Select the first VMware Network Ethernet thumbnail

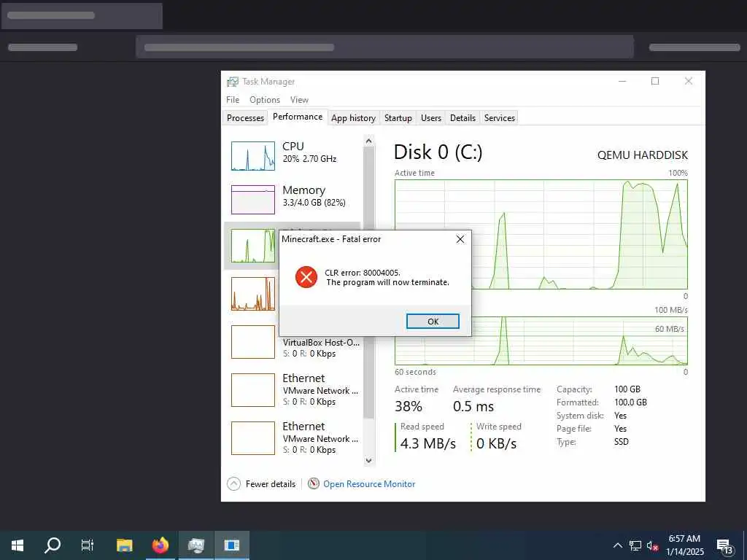pos(253,390)
